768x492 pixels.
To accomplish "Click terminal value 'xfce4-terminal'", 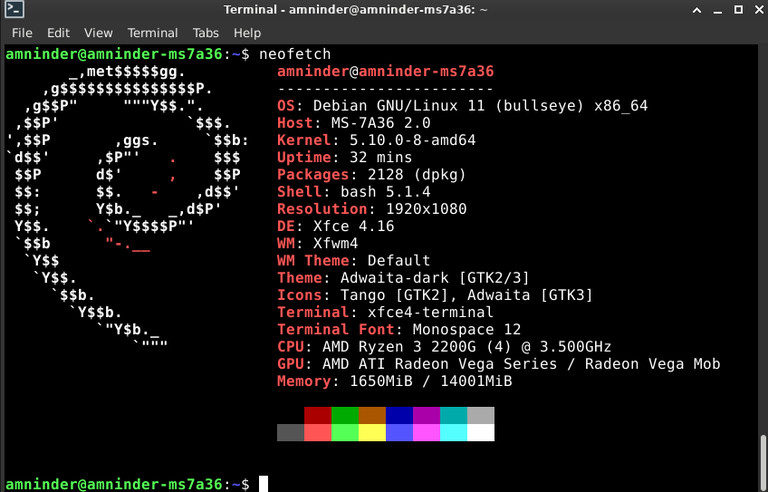I will coord(431,312).
